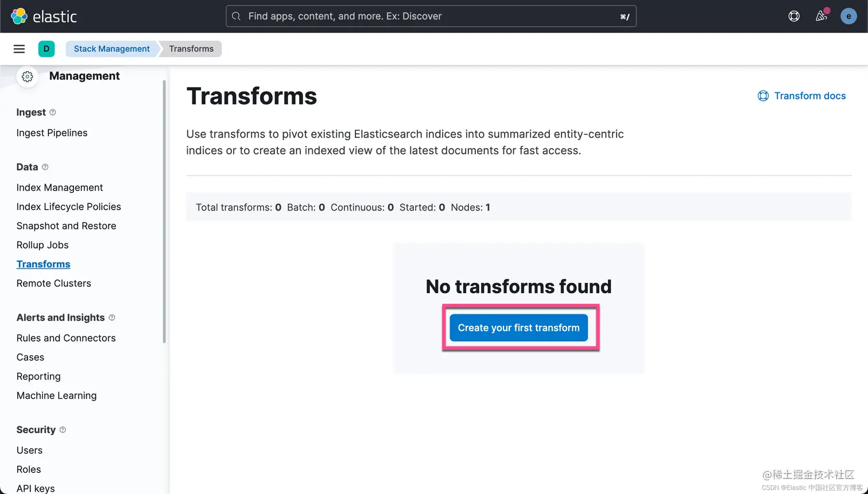Image resolution: width=868 pixels, height=494 pixels.
Task: Select Transforms in the sidebar
Action: pyautogui.click(x=43, y=264)
